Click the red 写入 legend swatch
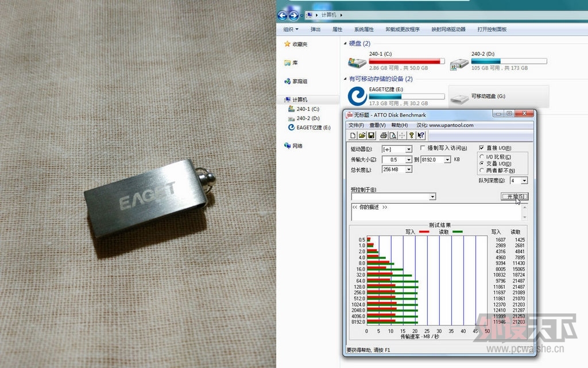Screen dimensions: 588x368 (x=424, y=232)
